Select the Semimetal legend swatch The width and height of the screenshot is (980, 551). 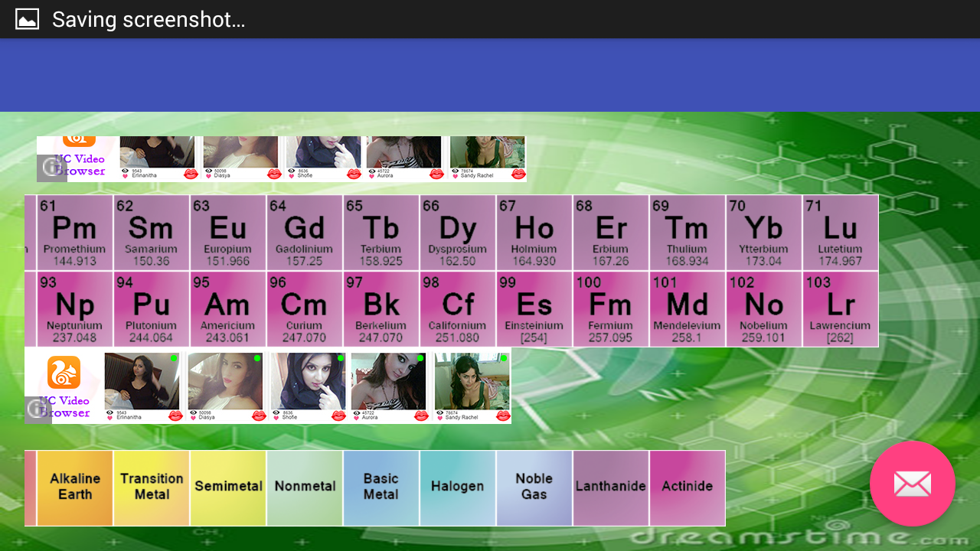click(228, 488)
